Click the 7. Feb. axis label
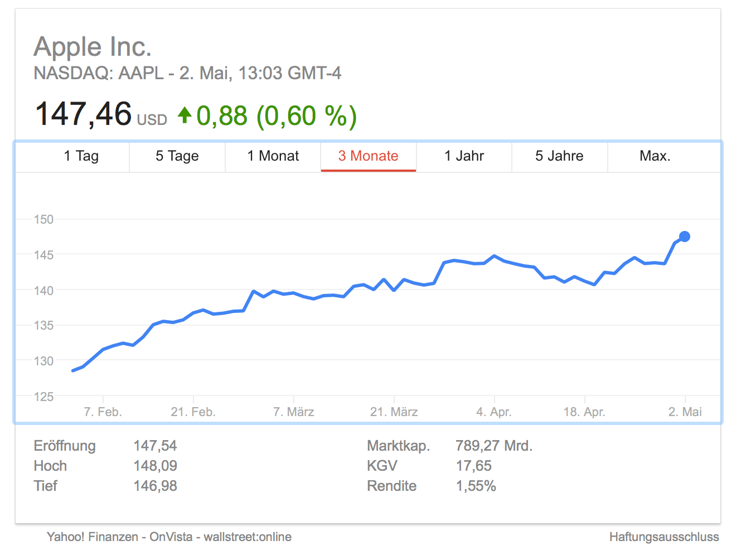The height and width of the screenshot is (560, 746). pyautogui.click(x=103, y=412)
